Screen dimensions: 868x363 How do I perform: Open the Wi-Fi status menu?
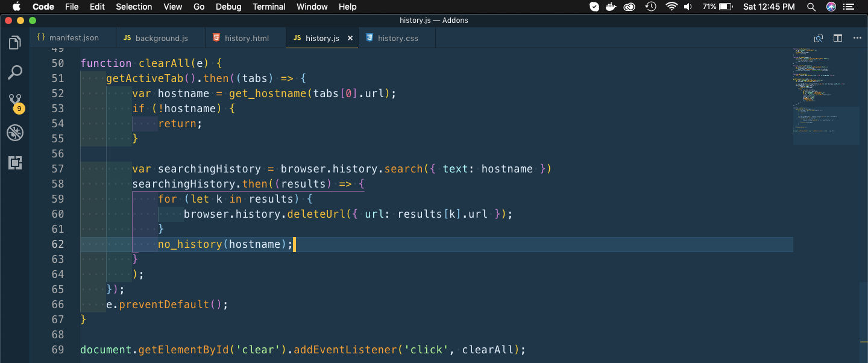click(x=671, y=7)
